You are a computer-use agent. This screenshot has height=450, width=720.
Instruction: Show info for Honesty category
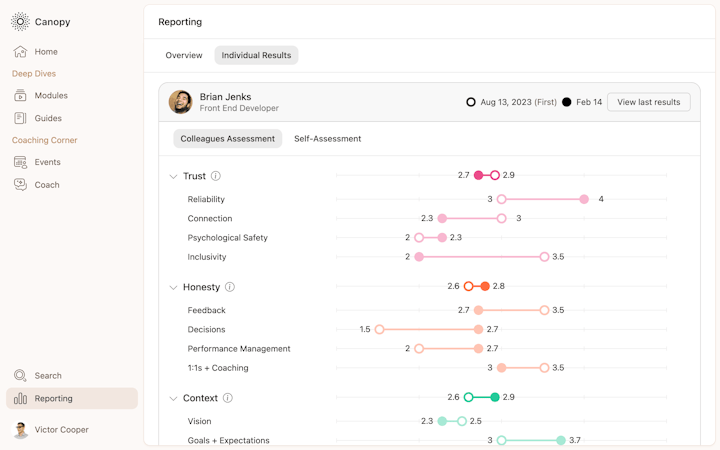pyautogui.click(x=230, y=287)
